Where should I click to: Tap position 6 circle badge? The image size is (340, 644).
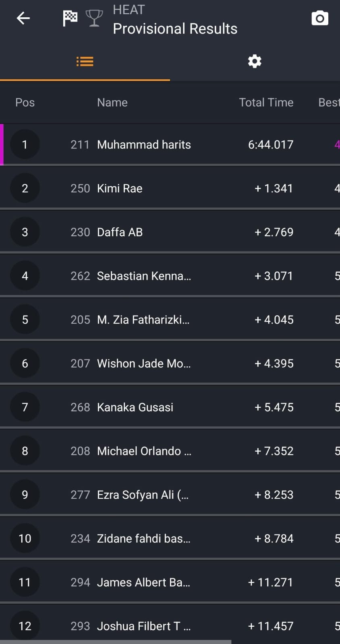coord(25,363)
